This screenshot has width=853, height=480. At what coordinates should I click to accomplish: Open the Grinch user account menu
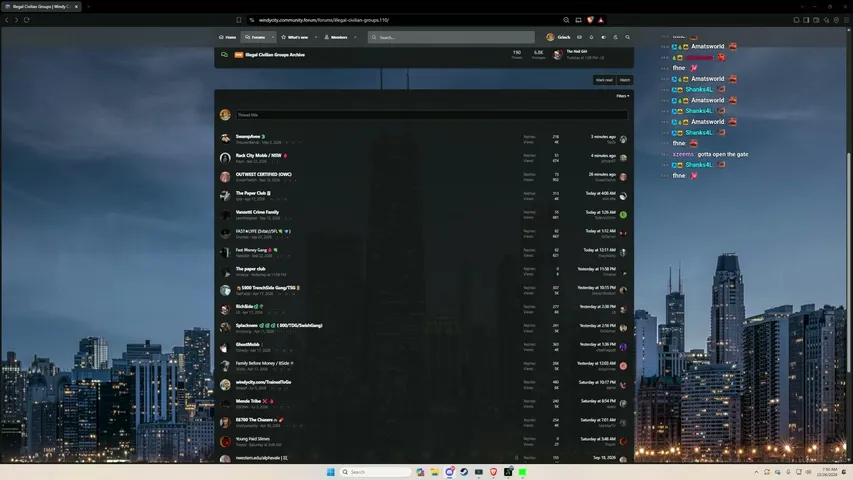[558, 37]
